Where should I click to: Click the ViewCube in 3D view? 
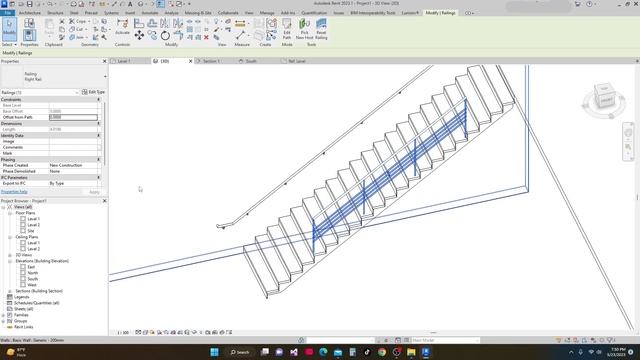(x=604, y=98)
